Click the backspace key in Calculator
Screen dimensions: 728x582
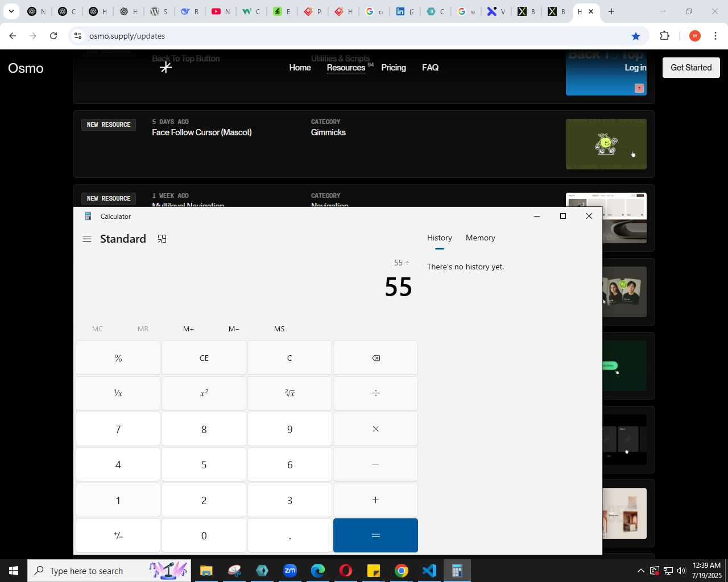tap(375, 358)
